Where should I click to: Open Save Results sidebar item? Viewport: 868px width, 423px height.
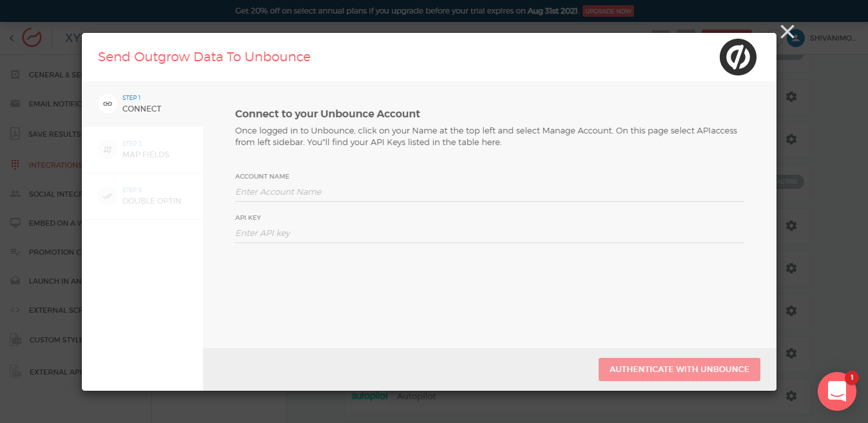coord(46,134)
